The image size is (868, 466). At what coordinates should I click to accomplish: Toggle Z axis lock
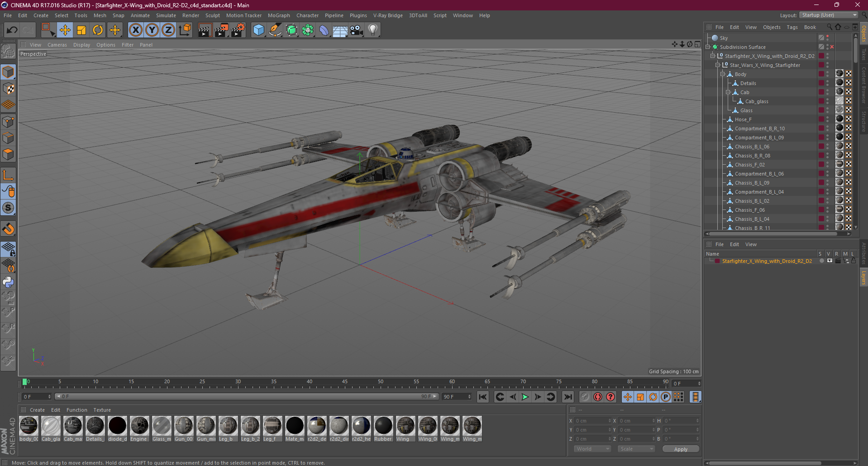click(168, 30)
